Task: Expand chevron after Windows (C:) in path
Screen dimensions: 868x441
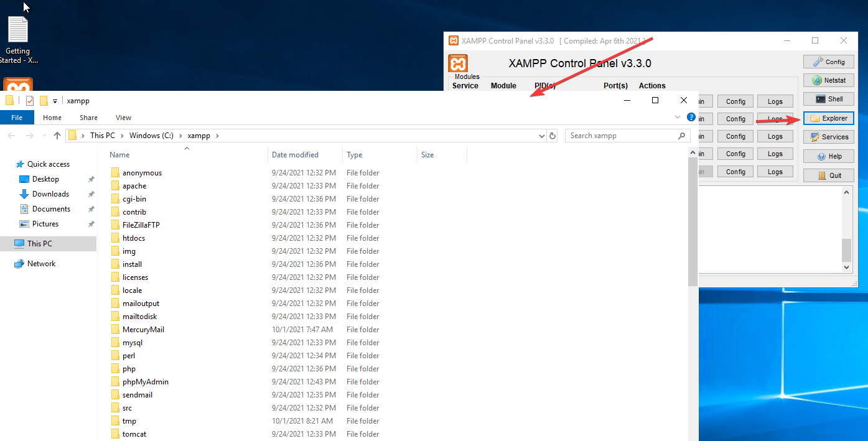Action: tap(181, 136)
